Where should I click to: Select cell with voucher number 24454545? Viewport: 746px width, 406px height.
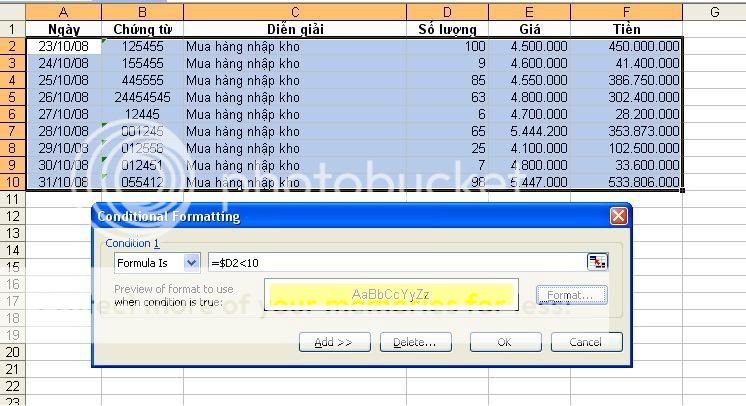[142, 97]
